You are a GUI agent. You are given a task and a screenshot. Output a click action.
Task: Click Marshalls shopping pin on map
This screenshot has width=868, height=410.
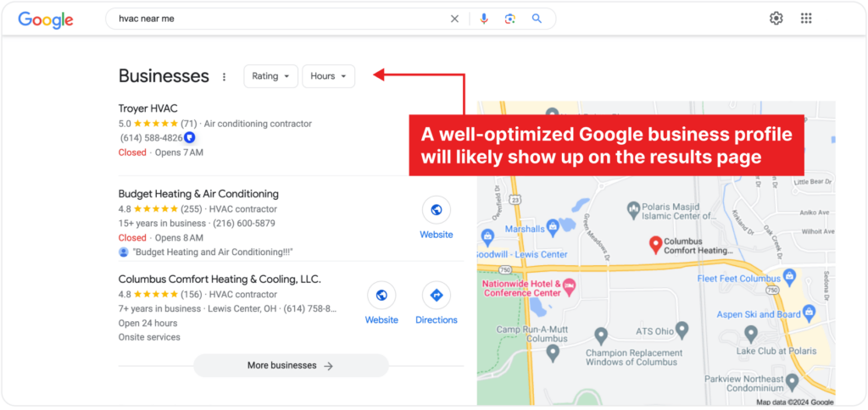[553, 226]
